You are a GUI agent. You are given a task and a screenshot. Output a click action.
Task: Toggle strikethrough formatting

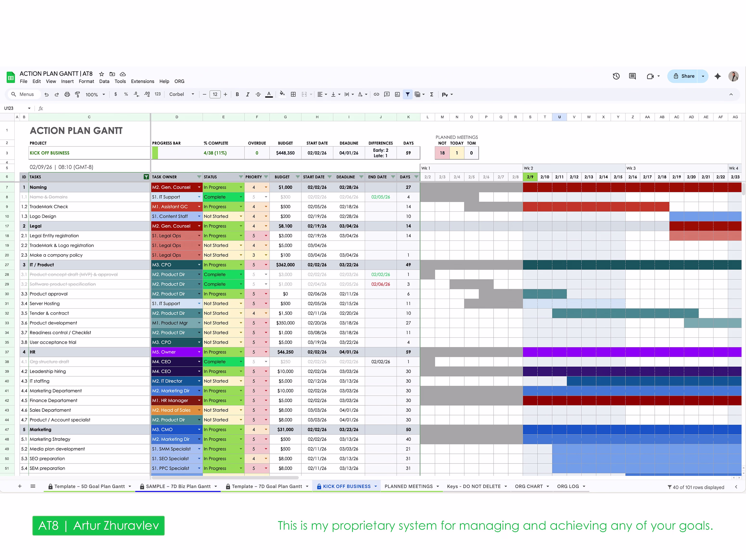point(258,94)
